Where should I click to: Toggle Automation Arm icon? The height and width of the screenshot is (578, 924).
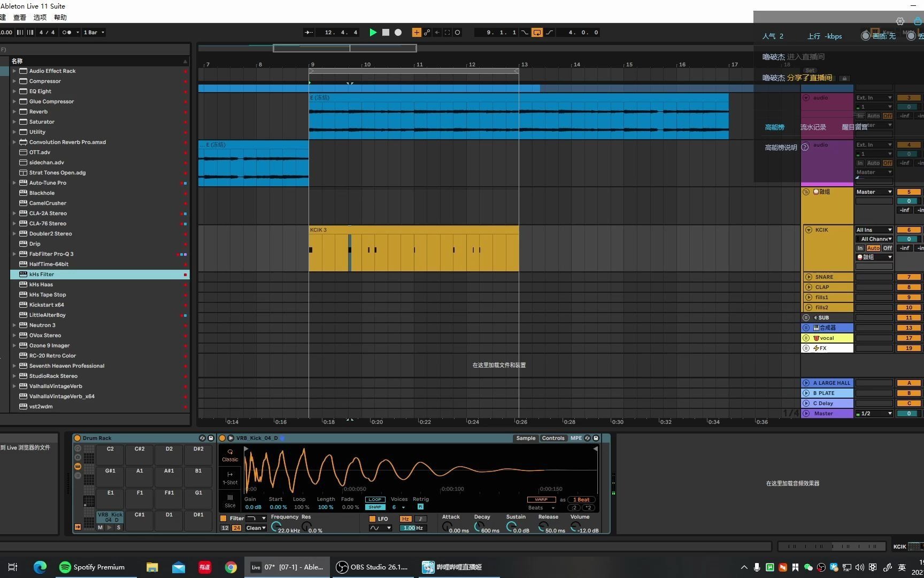[427, 33]
